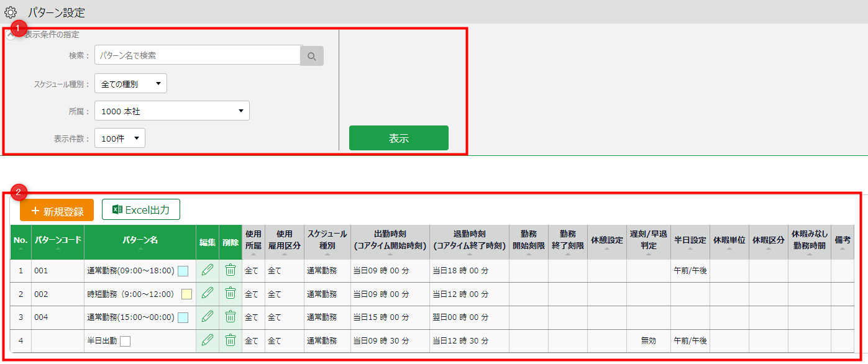868x364 pixels.
Task: Export list with Excel出力 button
Action: (x=141, y=210)
